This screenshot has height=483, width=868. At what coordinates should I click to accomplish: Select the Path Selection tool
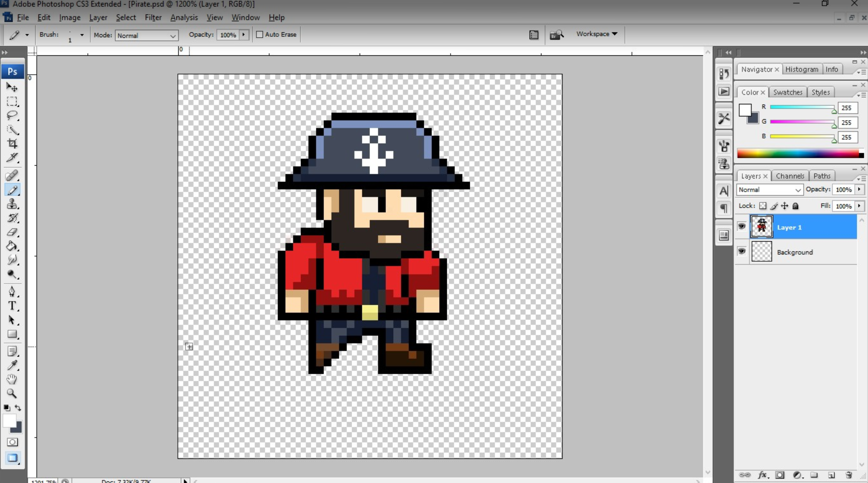click(12, 320)
